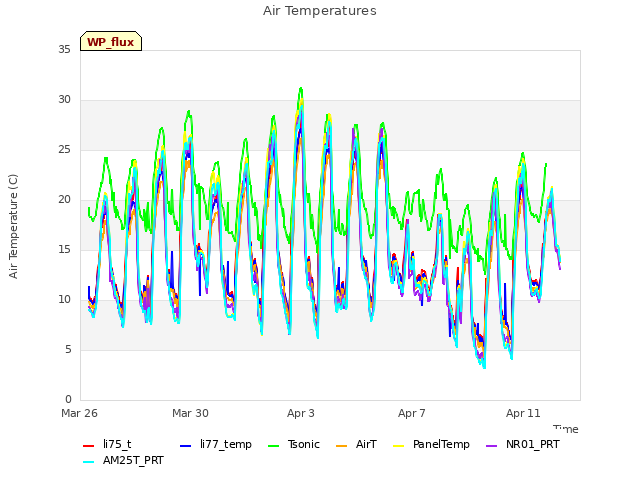Click the Apr 11 x-axis label
The image size is (640, 480).
coord(523,413)
